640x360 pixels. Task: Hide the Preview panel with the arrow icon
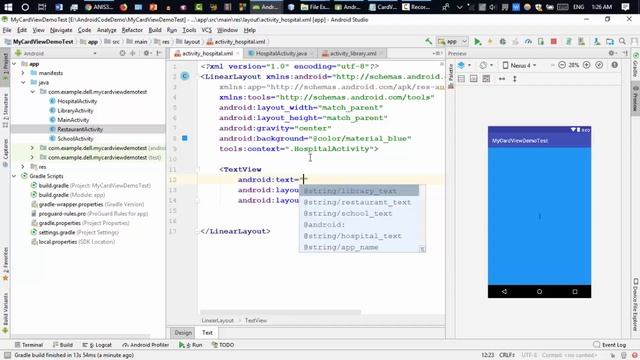[x=625, y=53]
